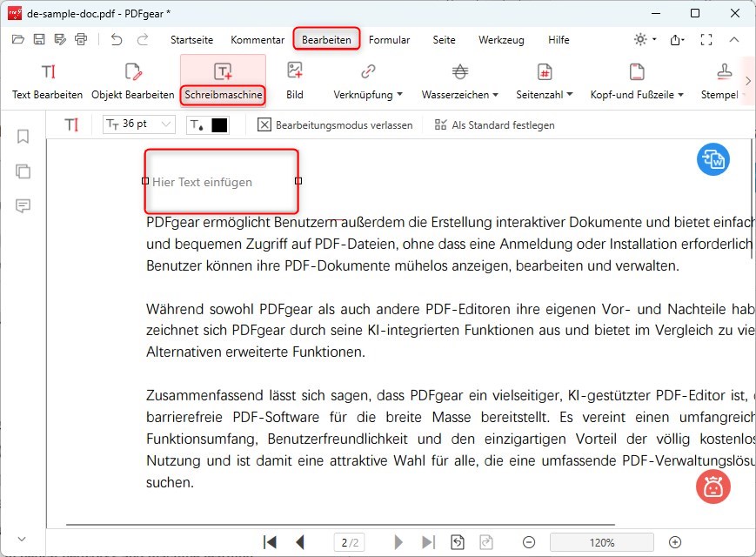Image resolution: width=756 pixels, height=557 pixels.
Task: Switch to the Seite tab
Action: (444, 40)
